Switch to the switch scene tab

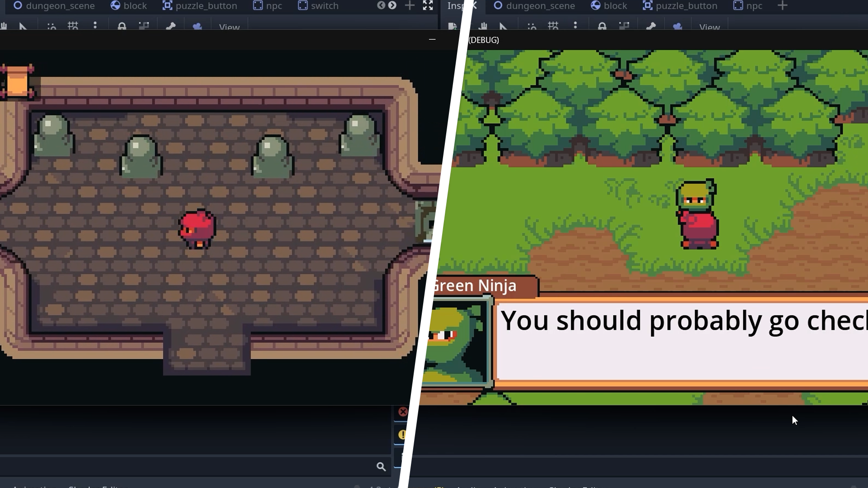click(318, 6)
